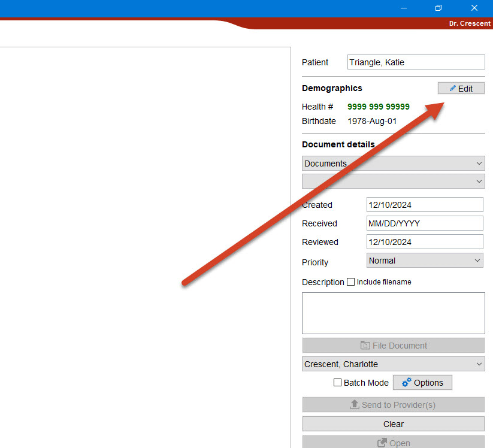Click the Open external-link icon
This screenshot has height=448, width=493.
382,443
